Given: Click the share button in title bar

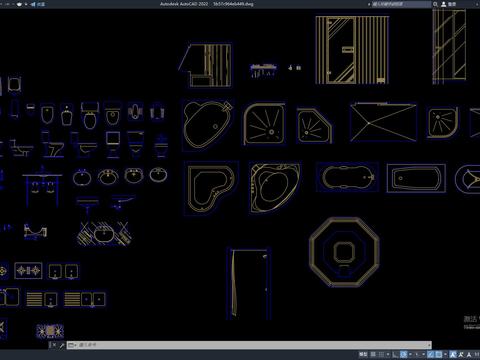Looking at the screenshot, I should [38, 4].
